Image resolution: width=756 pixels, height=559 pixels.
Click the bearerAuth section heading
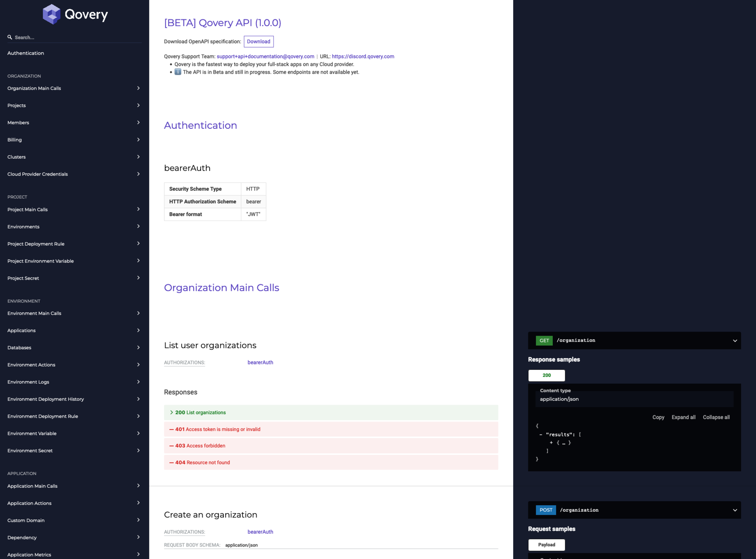[187, 168]
